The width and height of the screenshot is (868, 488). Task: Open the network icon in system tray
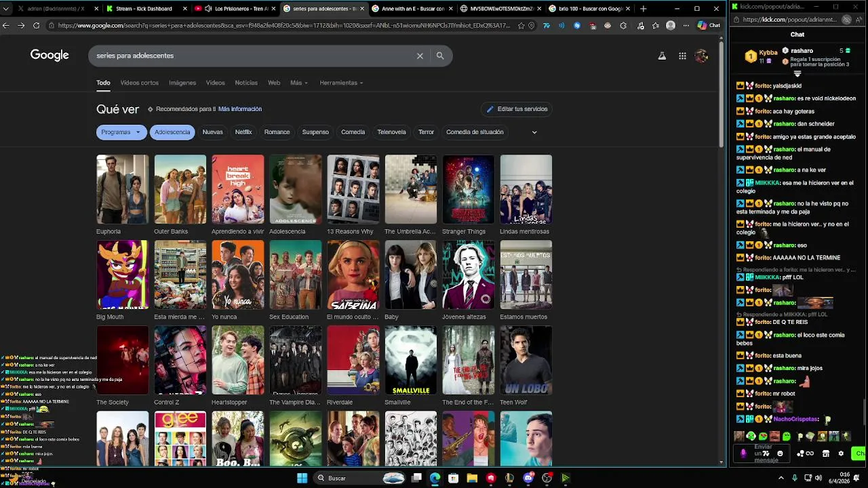tap(808, 478)
